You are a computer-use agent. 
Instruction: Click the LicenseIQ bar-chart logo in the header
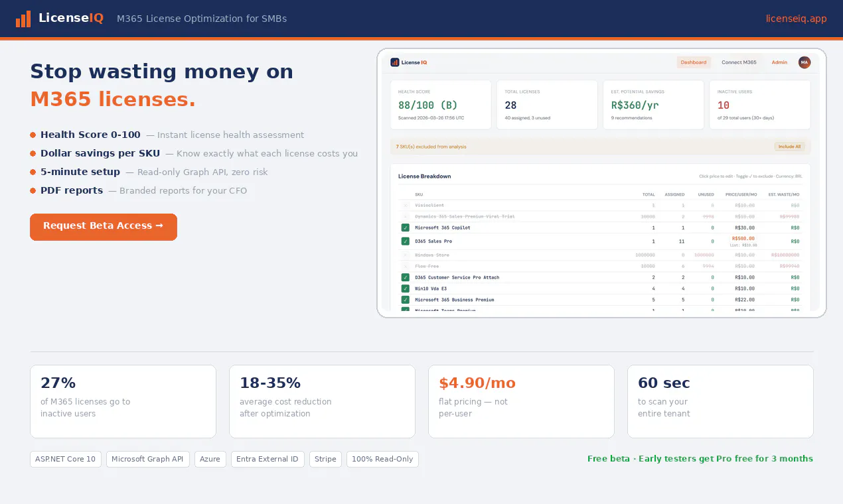(23, 19)
